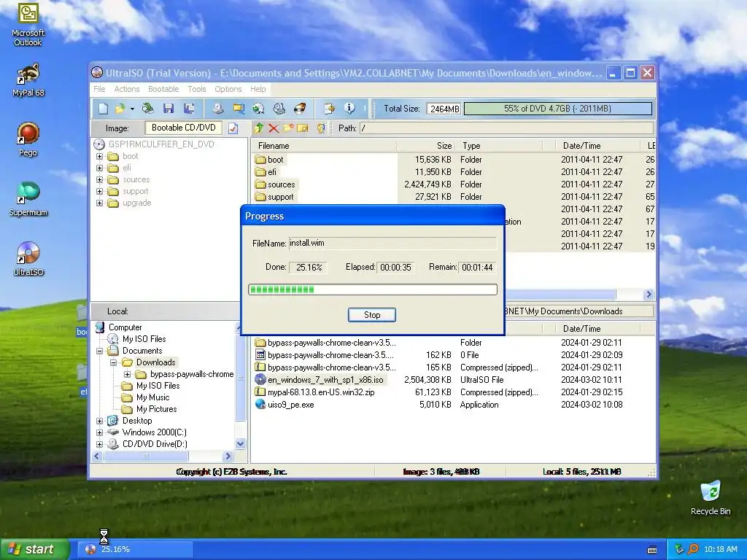The image size is (747, 560).
Task: Expand the Windows 2000(C:) drive node
Action: (x=99, y=432)
